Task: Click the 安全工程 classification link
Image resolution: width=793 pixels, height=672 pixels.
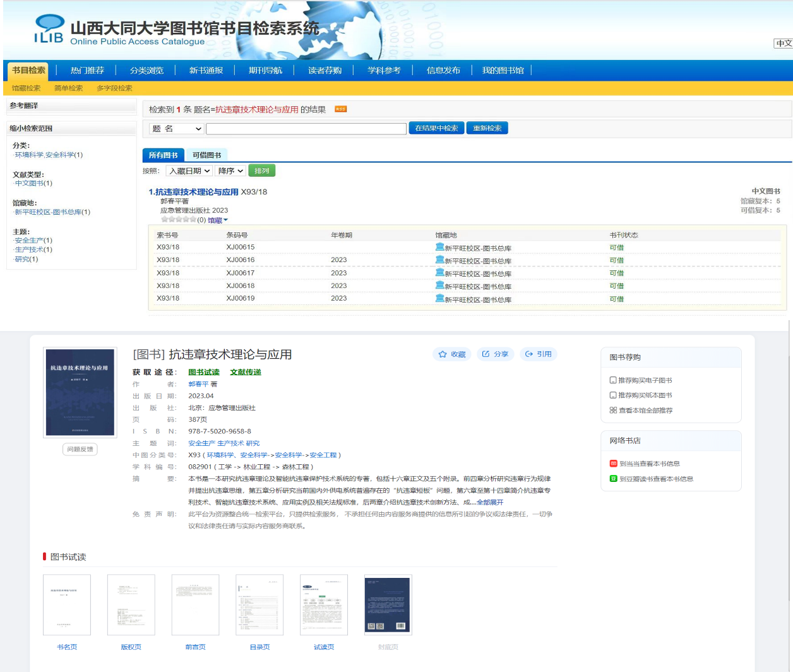Action: 323,455
